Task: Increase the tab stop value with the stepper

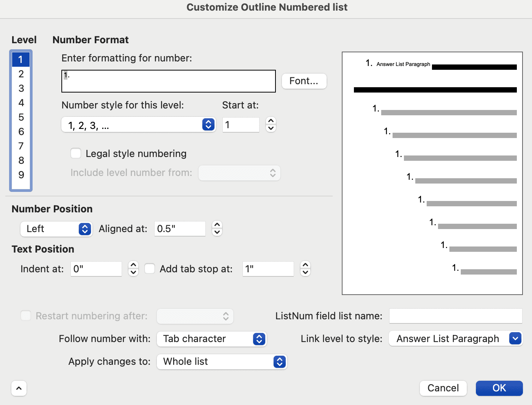Action: click(x=305, y=265)
